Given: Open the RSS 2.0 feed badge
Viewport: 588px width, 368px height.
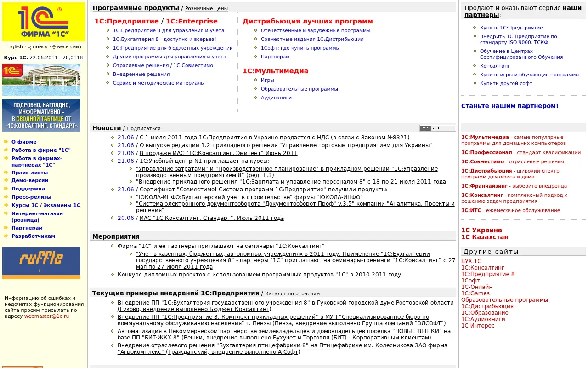Looking at the screenshot, I should coord(438,128).
